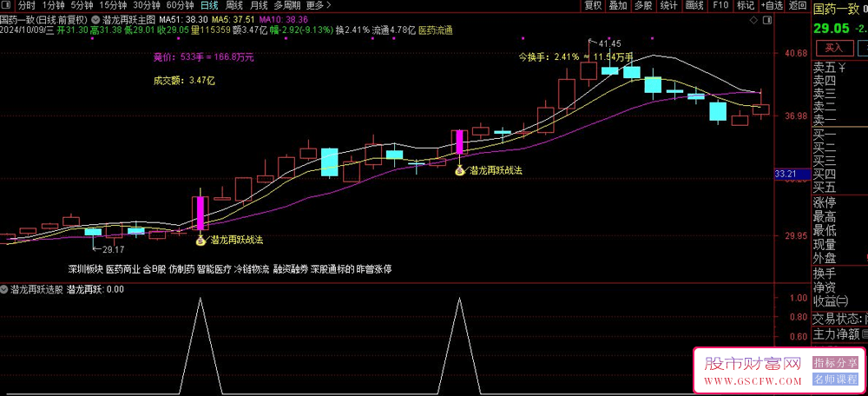The height and width of the screenshot is (396, 868).
Task: Click the 名师课程 banner button
Action: point(835,379)
